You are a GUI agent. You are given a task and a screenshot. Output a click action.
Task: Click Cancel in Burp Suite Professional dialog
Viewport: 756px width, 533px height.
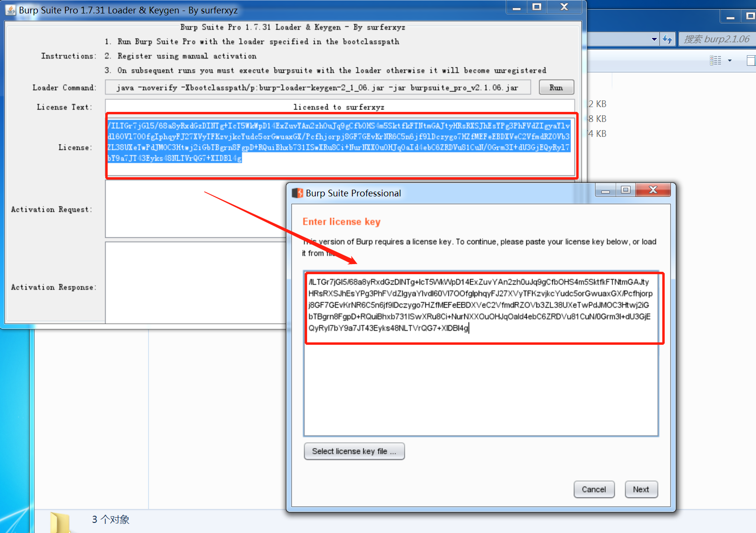click(594, 489)
